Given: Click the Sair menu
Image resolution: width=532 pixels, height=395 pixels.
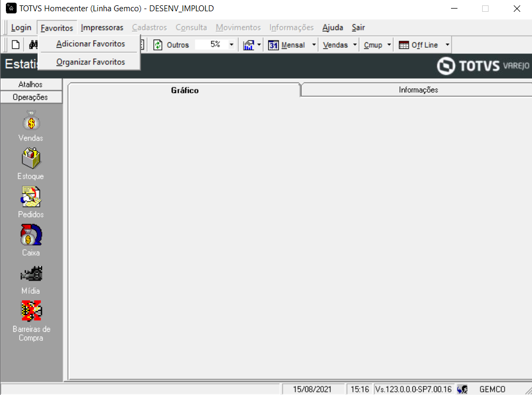Looking at the screenshot, I should pyautogui.click(x=358, y=27).
